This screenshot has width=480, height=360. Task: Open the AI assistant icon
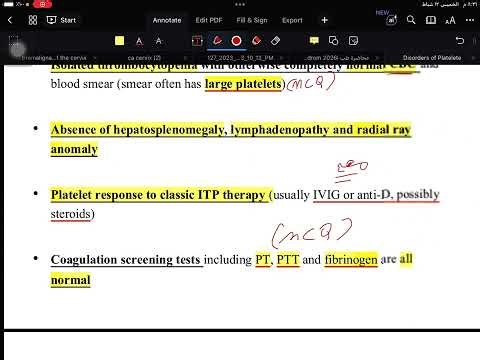(x=391, y=20)
